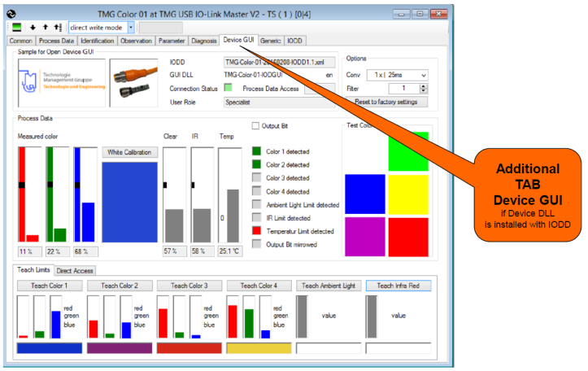Click the orange cable sensor product image
The height and width of the screenshot is (371, 588).
pyautogui.click(x=134, y=83)
